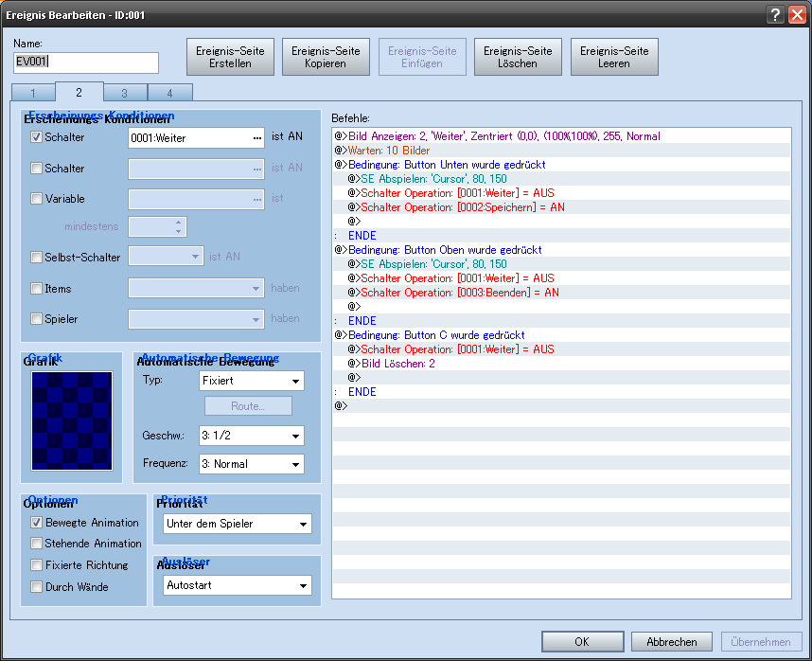Enable the Variable condition checkbox
The image size is (812, 661).
click(36, 199)
